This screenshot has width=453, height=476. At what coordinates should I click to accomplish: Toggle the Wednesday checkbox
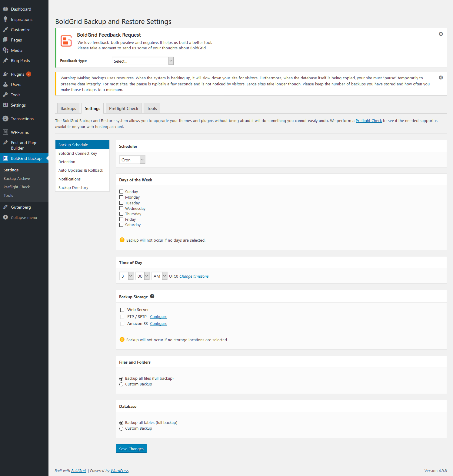tap(122, 208)
